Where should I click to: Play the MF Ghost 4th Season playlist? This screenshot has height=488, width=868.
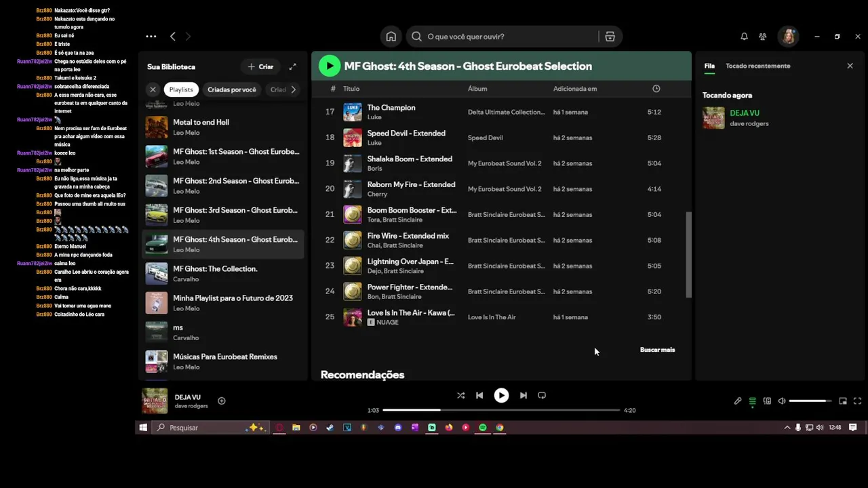click(x=330, y=66)
